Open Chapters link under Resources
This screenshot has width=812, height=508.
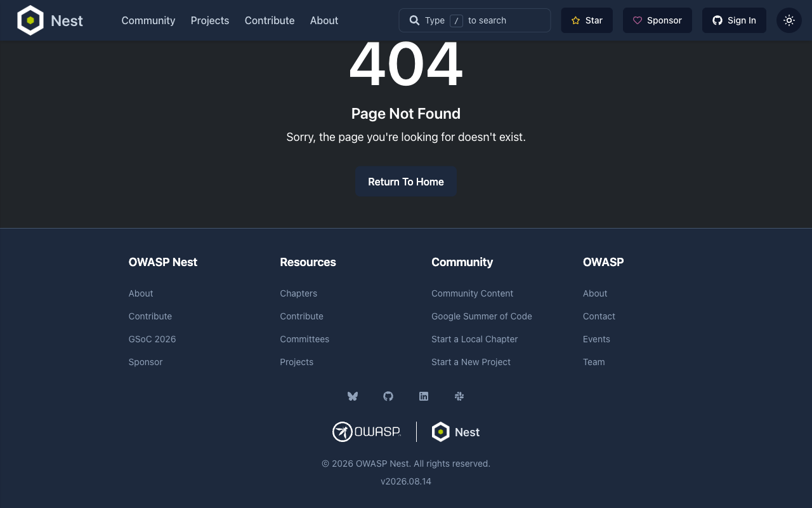pos(299,293)
